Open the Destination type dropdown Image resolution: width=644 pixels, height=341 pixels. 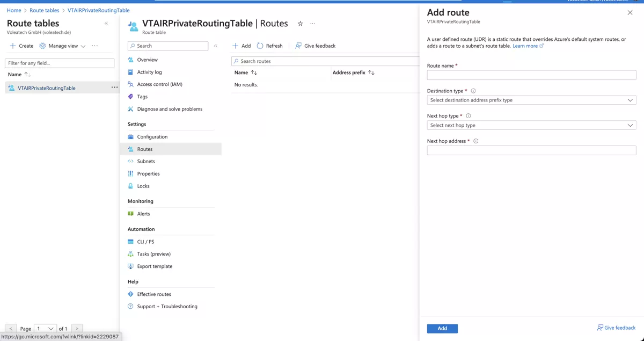(x=531, y=100)
